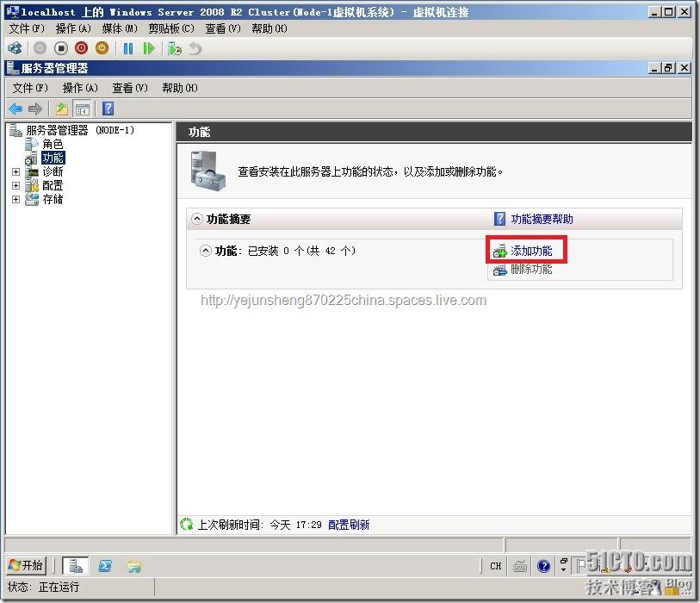
Task: Click the red Shut Down VM icon
Action: pyautogui.click(x=81, y=48)
